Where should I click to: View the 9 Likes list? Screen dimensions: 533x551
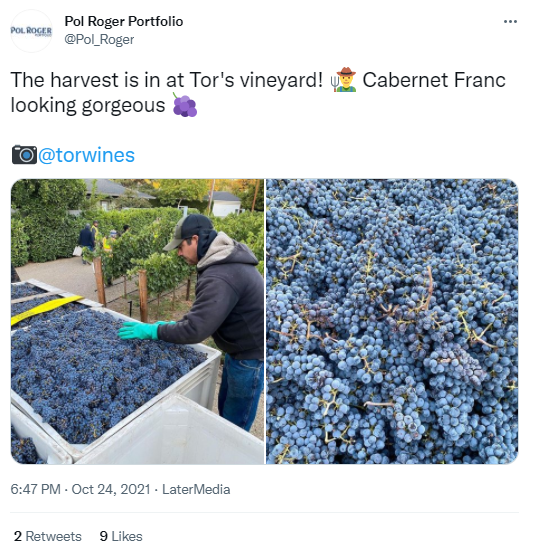click(x=121, y=536)
